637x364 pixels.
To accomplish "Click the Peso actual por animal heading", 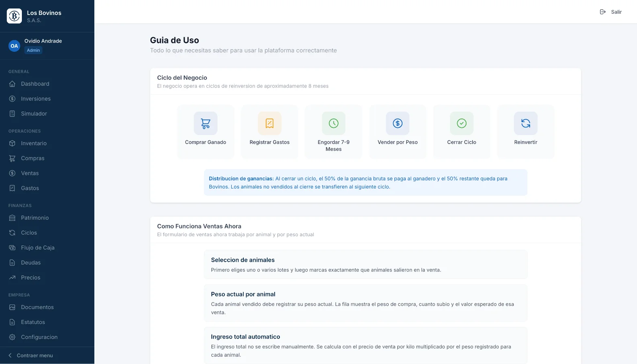I will coord(243,294).
